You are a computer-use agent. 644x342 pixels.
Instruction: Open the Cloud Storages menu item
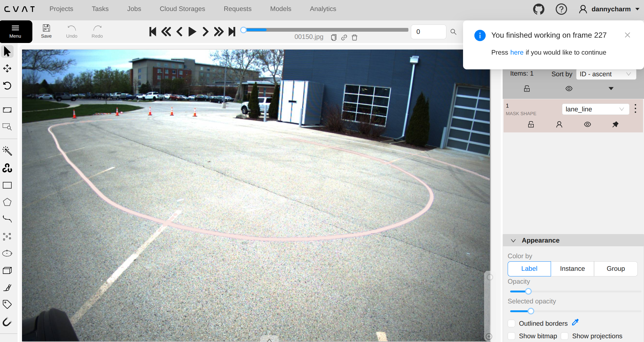[182, 9]
